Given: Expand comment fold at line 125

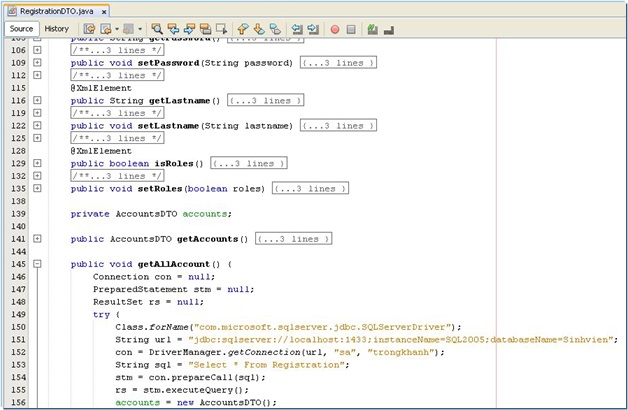Looking at the screenshot, I should pos(37,138).
